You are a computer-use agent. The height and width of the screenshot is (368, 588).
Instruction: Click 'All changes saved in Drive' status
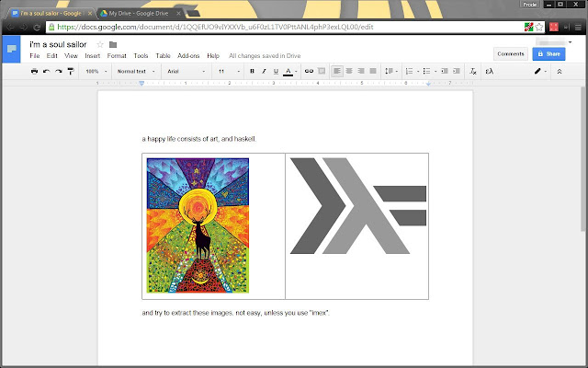pyautogui.click(x=265, y=55)
